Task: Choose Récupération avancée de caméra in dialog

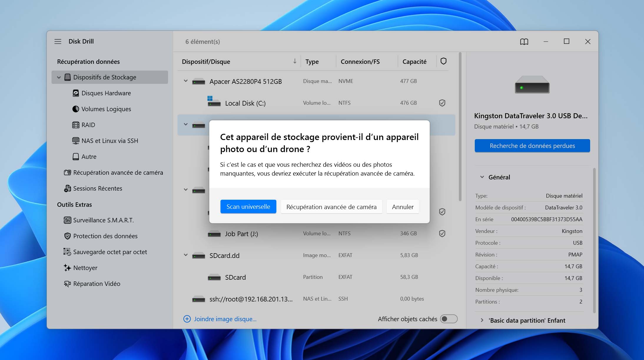Action: click(x=331, y=207)
